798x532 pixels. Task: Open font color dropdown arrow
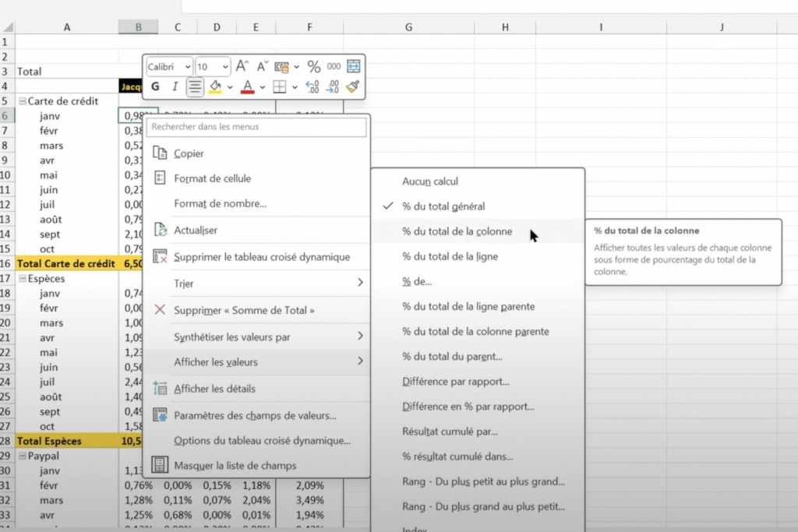coord(262,87)
